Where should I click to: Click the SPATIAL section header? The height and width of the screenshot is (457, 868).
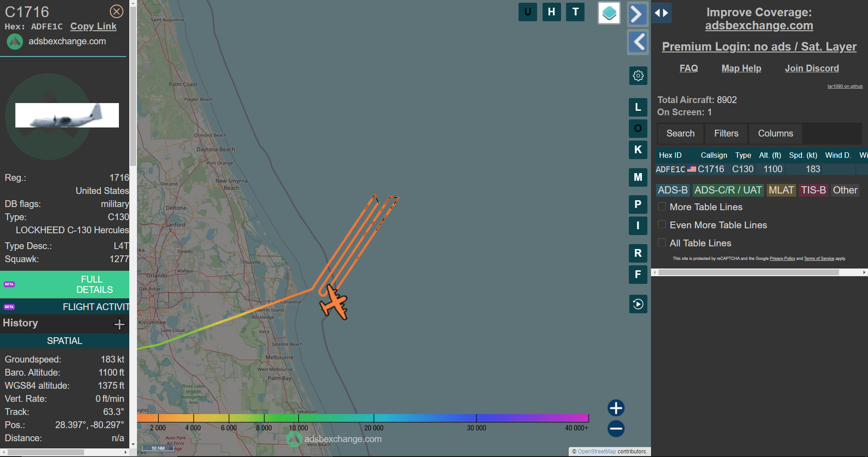[x=65, y=341]
